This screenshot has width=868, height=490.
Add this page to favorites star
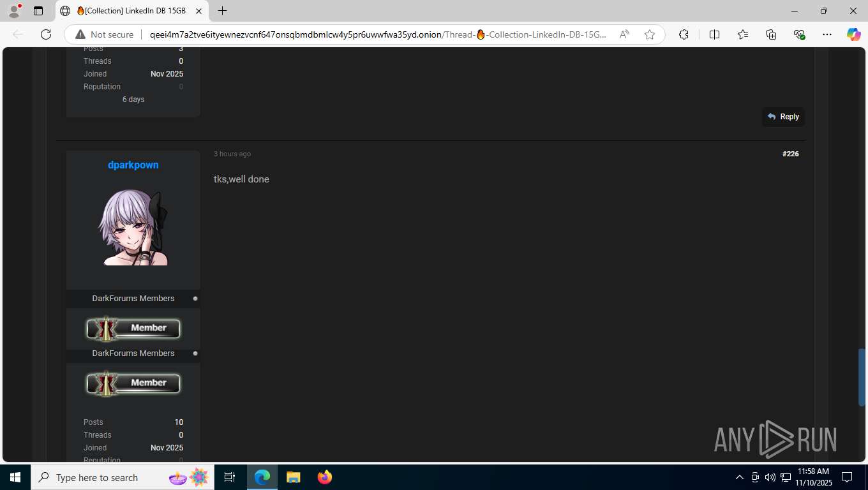point(650,34)
